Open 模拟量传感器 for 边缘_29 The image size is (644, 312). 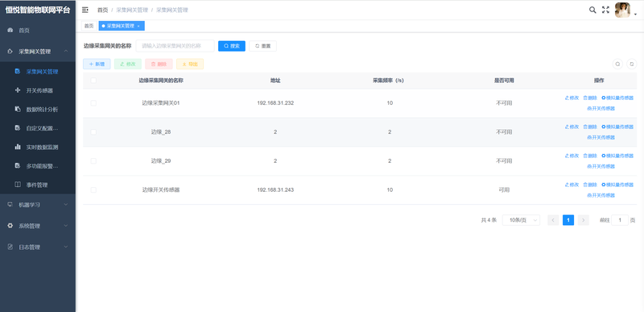pos(617,156)
